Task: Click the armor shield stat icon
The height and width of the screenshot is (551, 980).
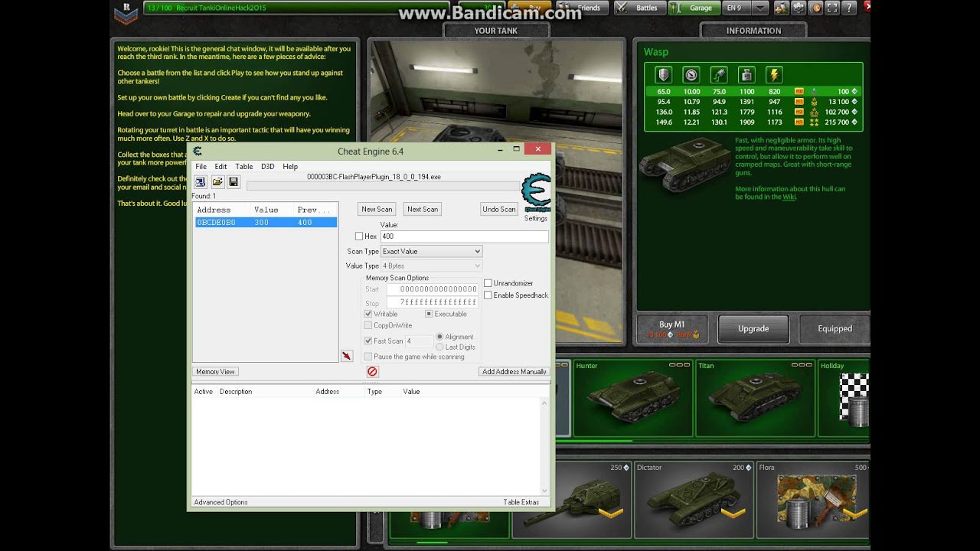Action: click(x=664, y=75)
